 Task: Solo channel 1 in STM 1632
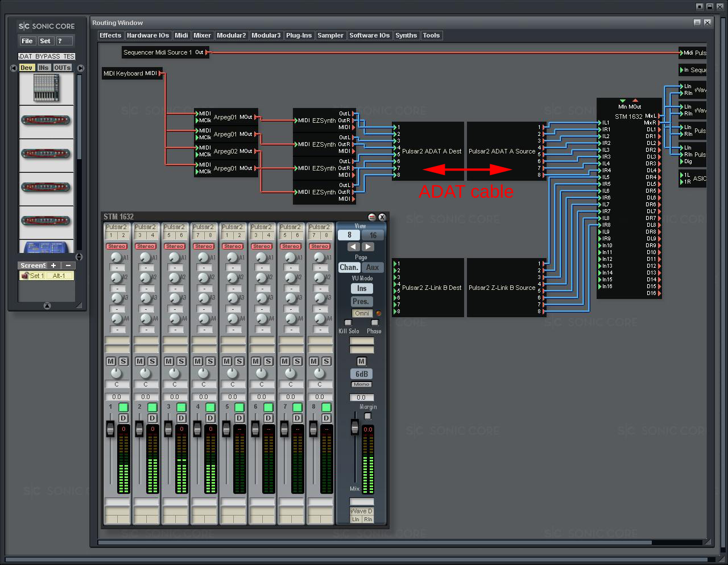point(123,362)
